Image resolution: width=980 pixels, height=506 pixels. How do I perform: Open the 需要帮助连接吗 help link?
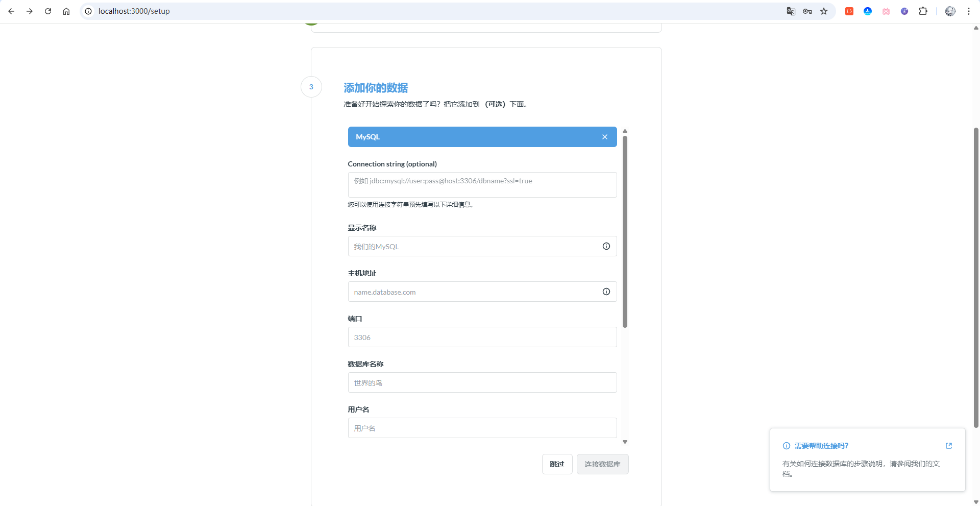[x=821, y=446]
